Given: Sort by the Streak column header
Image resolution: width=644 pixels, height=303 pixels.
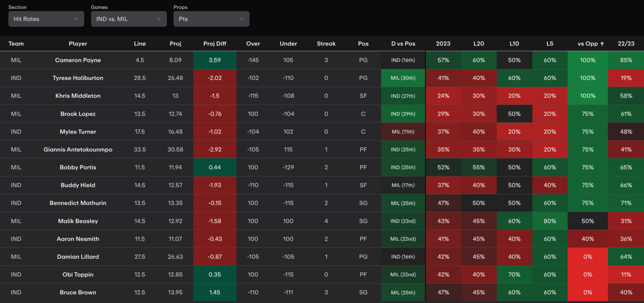Looking at the screenshot, I should 326,43.
